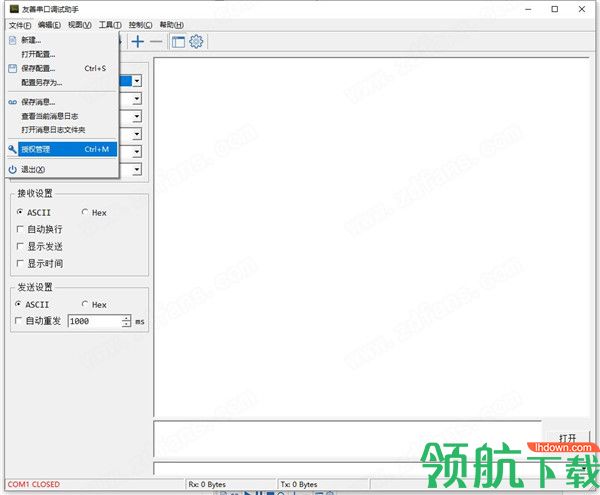Click the power icon beside 退出

[x=13, y=169]
